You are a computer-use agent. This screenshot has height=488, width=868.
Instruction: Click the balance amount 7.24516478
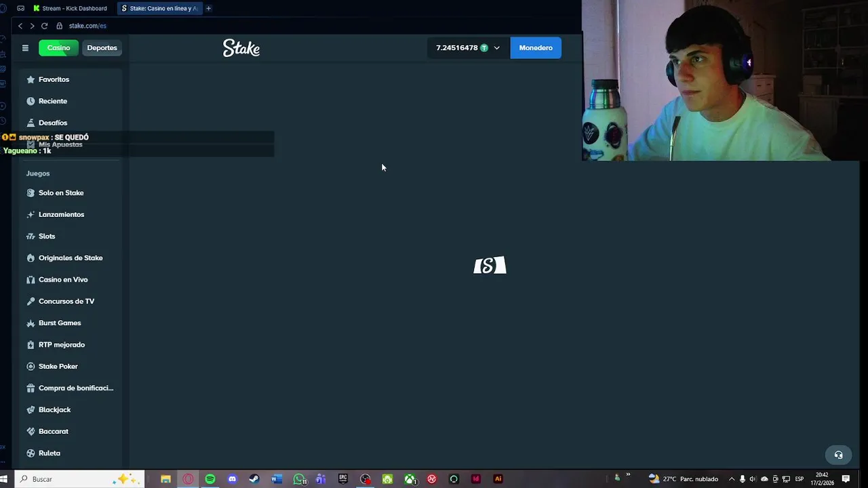click(457, 48)
